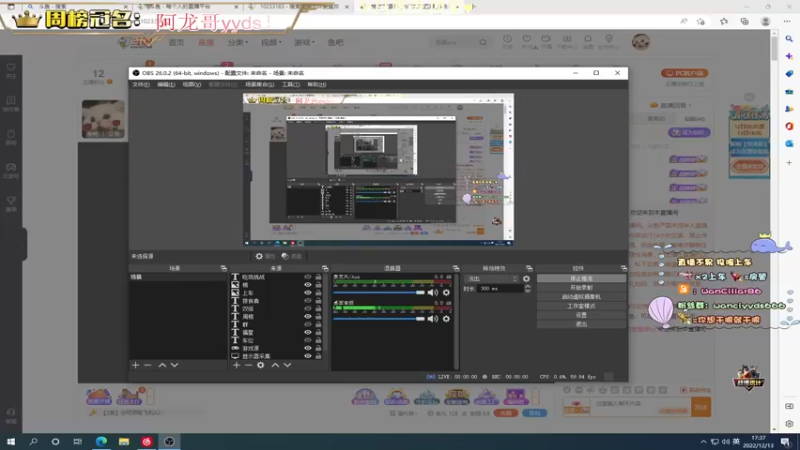Launch Microsoft Edge from the taskbar
800x450 pixels.
(x=101, y=441)
